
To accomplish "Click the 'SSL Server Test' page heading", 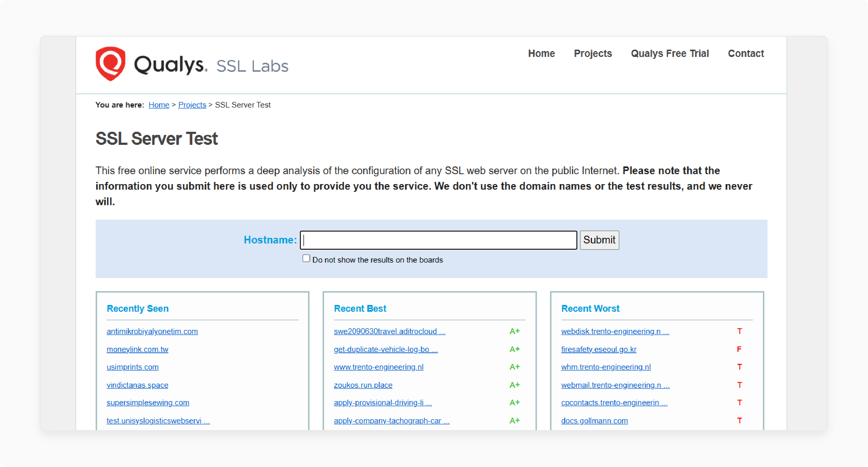I will [x=156, y=139].
